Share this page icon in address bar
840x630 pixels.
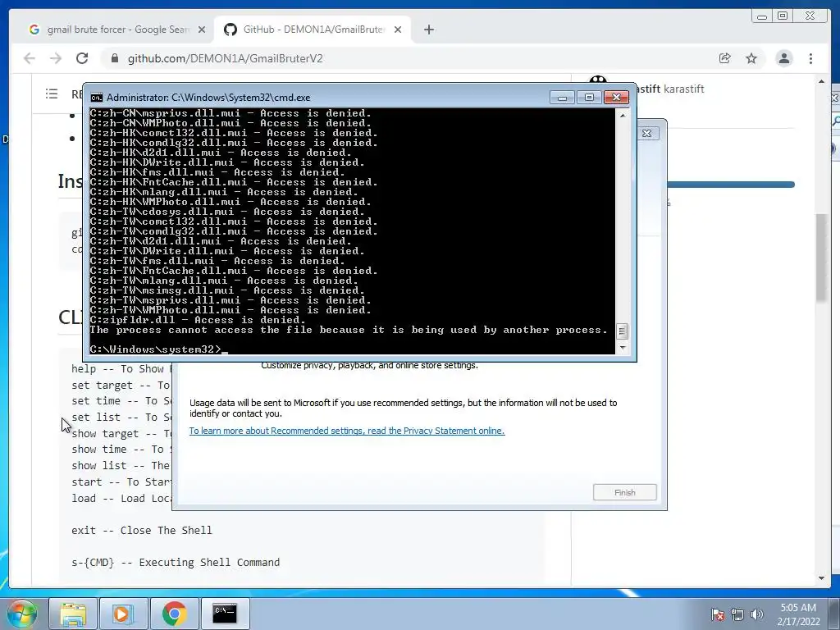point(725,58)
